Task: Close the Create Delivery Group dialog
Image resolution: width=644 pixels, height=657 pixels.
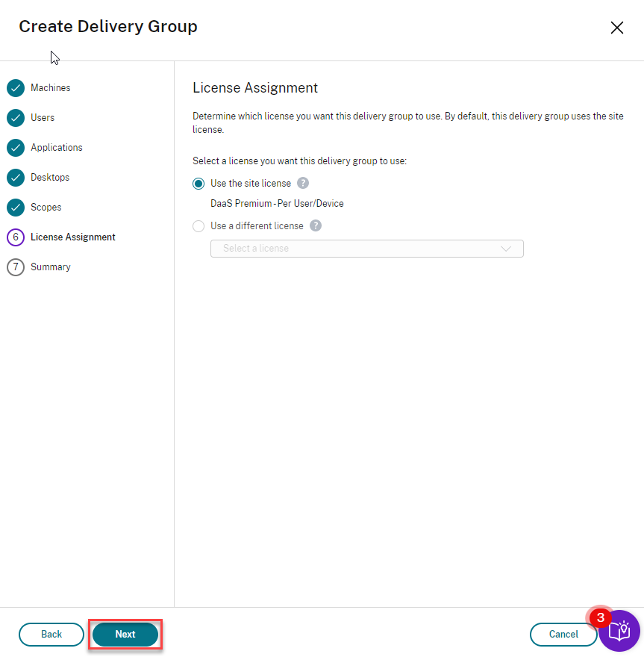Action: pos(617,28)
